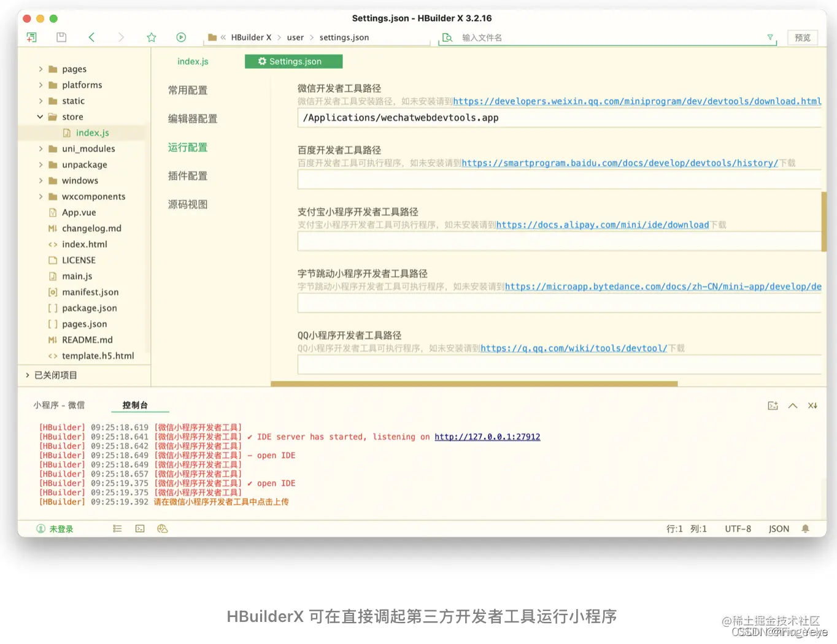This screenshot has height=644, width=837.
Task: Click the save file toolbar icon
Action: coord(61,37)
